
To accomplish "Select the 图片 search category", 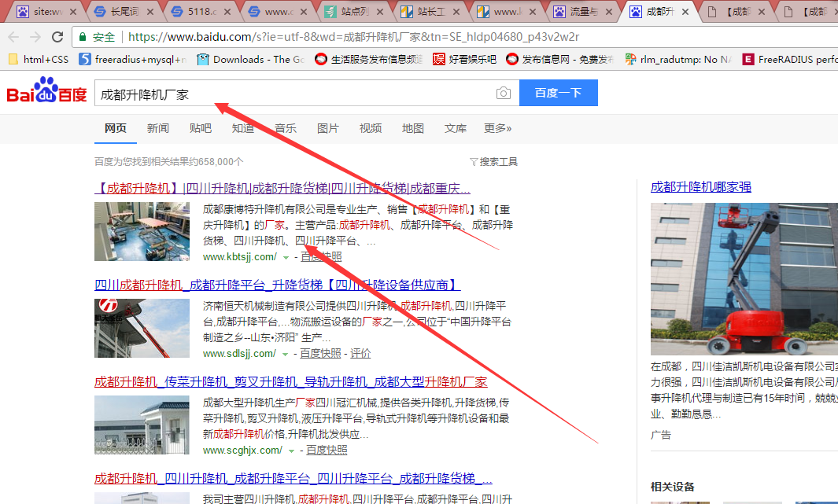I will tap(328, 128).
